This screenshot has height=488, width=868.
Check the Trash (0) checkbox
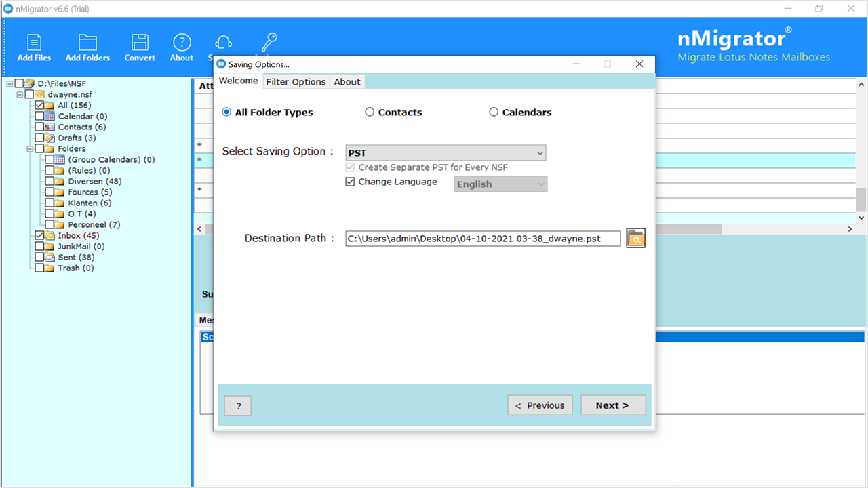click(x=39, y=268)
